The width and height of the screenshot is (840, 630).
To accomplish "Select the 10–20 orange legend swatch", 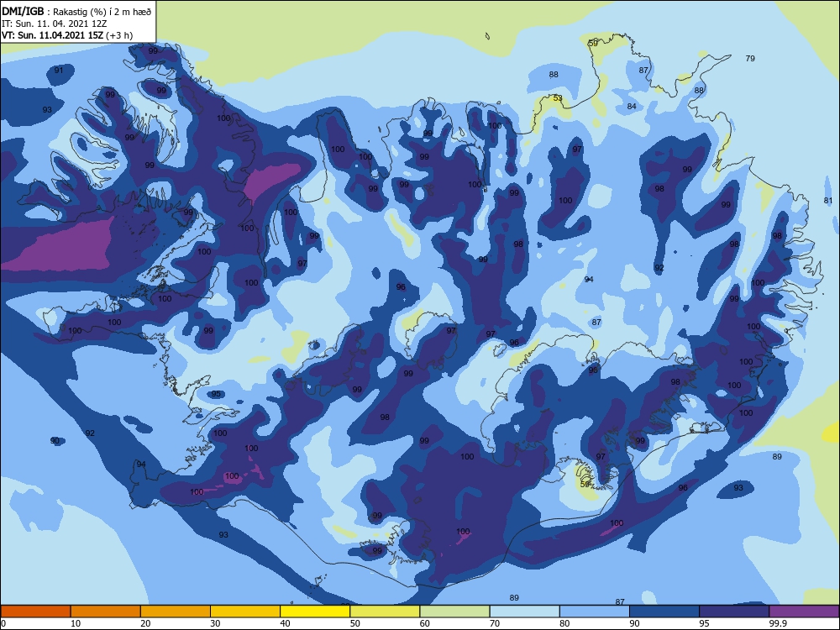I will pyautogui.click(x=106, y=612).
